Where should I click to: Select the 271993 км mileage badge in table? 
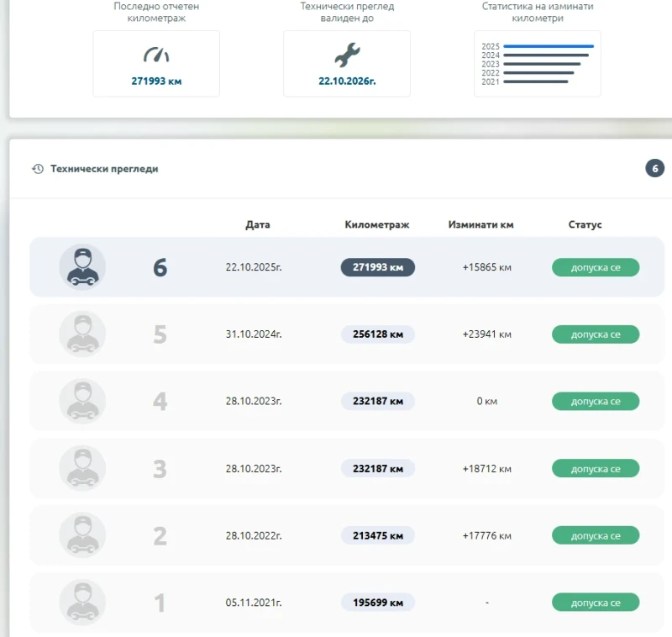point(377,267)
